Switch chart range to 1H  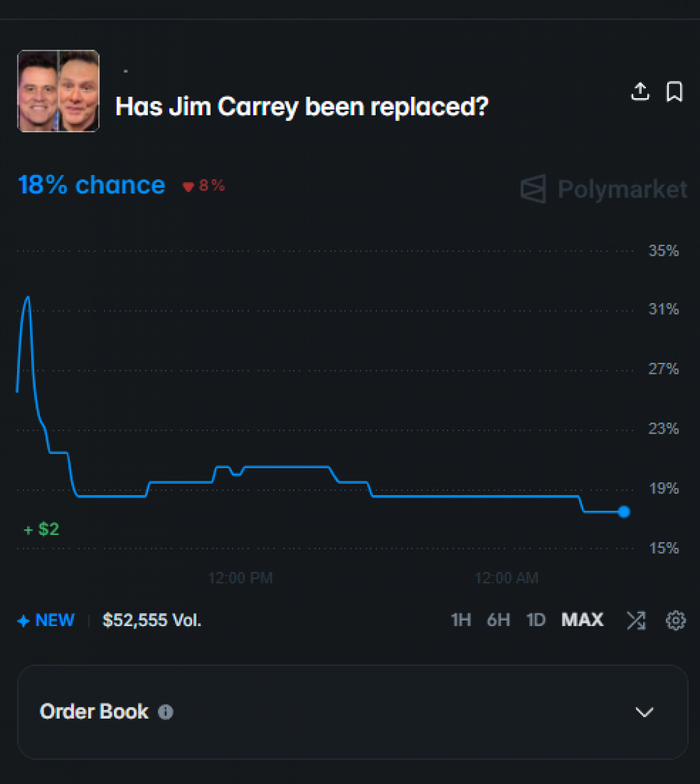(x=461, y=621)
